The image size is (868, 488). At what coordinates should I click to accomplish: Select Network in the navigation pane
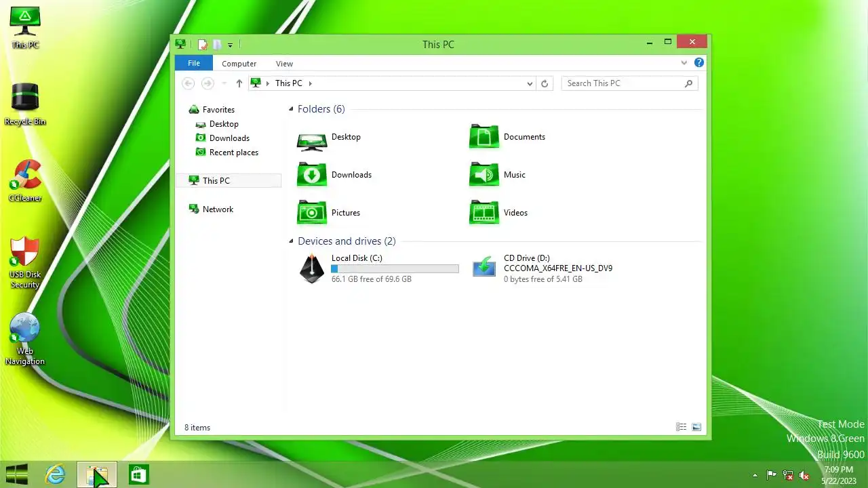click(218, 209)
